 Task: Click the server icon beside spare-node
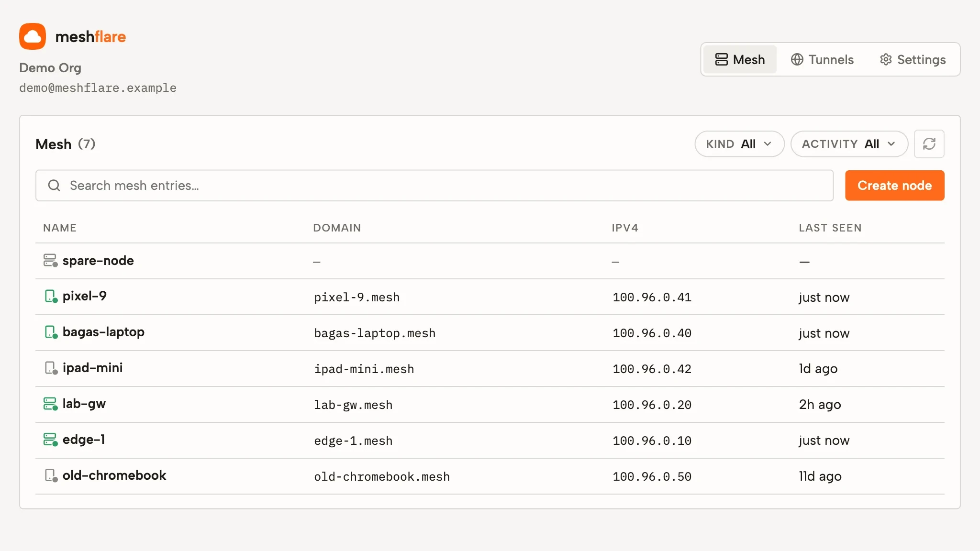tap(50, 261)
